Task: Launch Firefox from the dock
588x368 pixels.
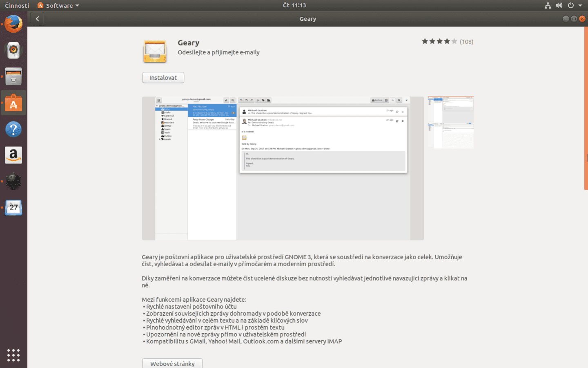Action: [13, 24]
